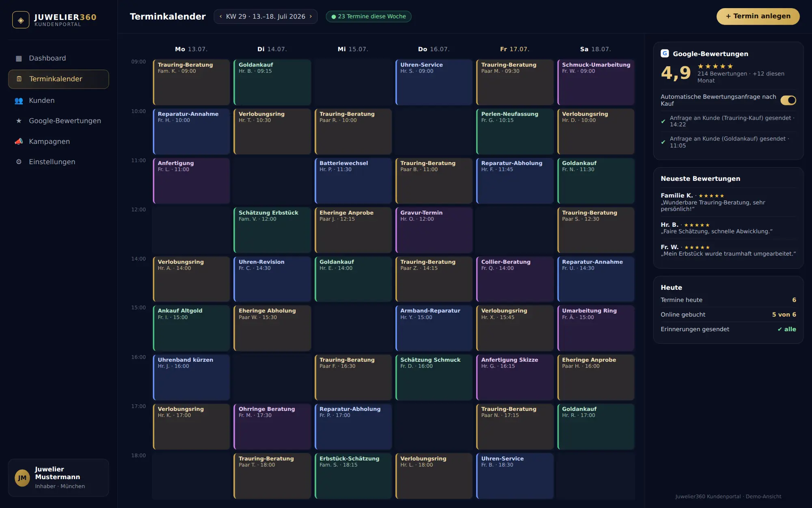Click the 23 Termine diese Woche badge

tap(368, 16)
